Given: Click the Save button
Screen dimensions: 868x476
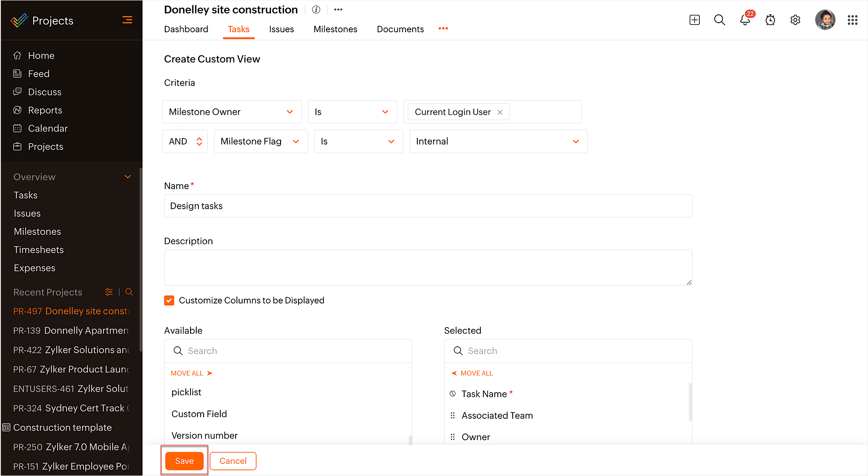Looking at the screenshot, I should [184, 461].
